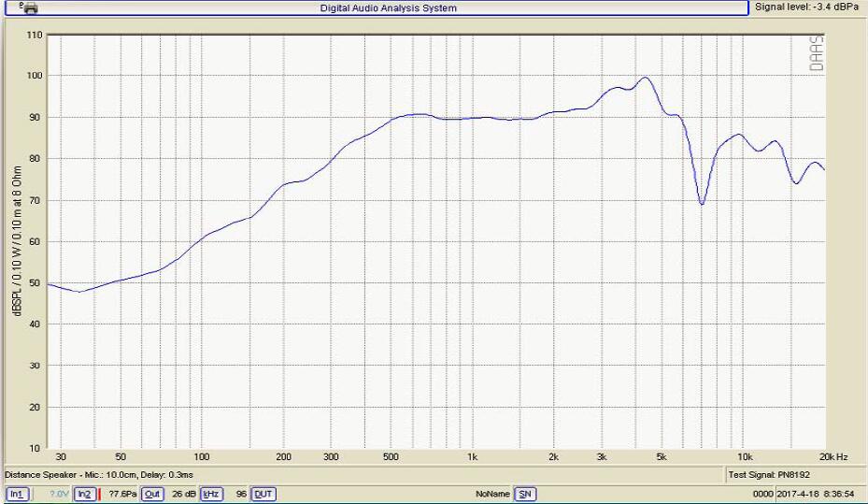Screen dimensions: 868x504
Task: Click the 'dBSPL / 0.10 W' vertical axis title
Action: [x=17, y=241]
